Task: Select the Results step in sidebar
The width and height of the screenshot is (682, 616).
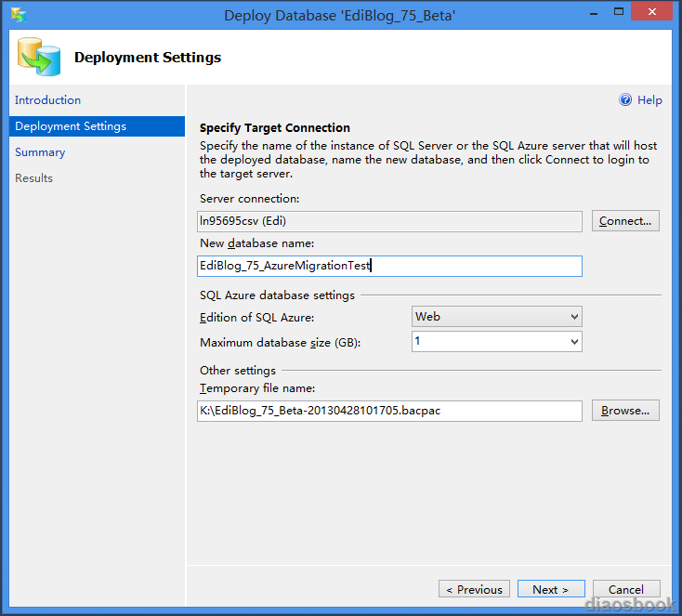Action: [34, 178]
